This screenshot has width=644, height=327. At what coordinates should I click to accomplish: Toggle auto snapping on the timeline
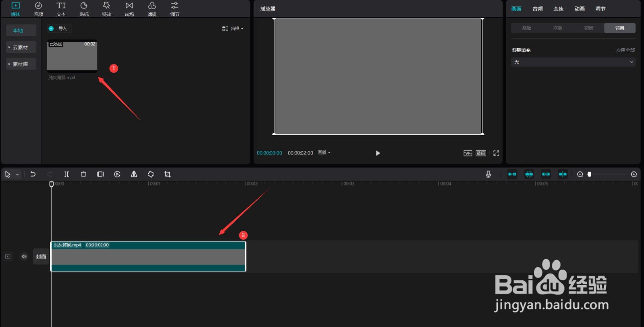[529, 174]
